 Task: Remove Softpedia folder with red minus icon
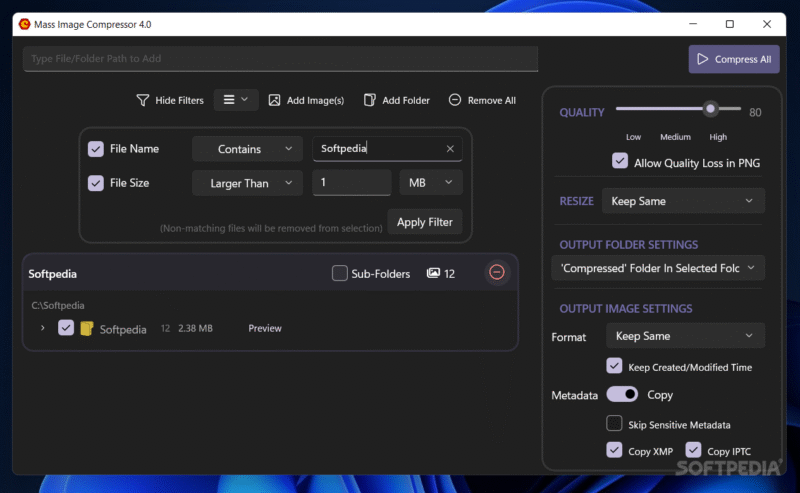497,272
